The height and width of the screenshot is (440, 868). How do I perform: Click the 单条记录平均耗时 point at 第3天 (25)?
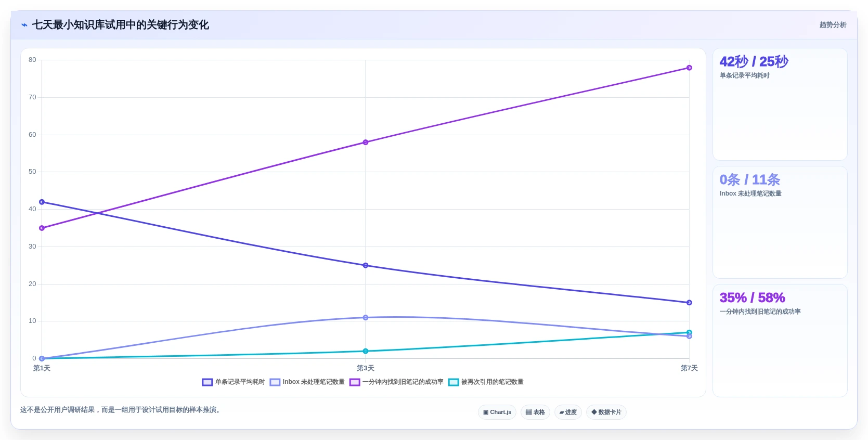click(366, 265)
